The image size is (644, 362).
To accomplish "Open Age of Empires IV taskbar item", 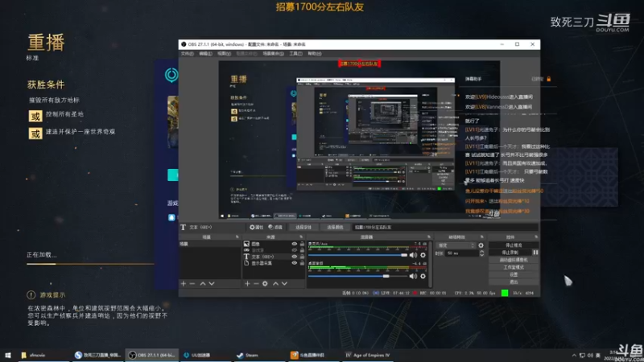I will click(x=368, y=355).
